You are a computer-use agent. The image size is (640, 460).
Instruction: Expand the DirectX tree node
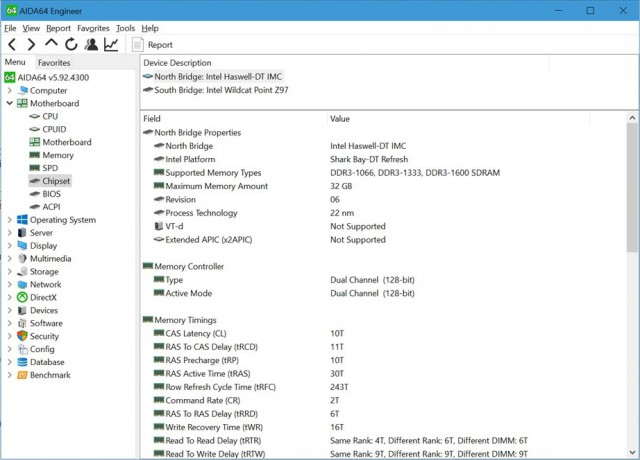pos(10,297)
